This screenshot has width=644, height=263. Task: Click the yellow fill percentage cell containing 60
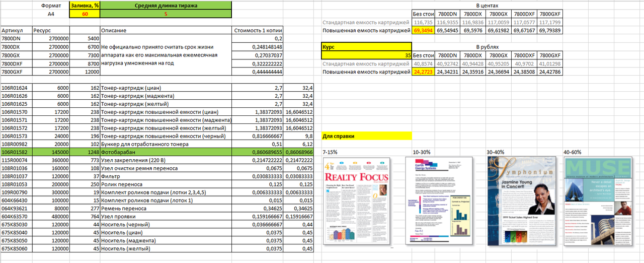(x=85, y=14)
